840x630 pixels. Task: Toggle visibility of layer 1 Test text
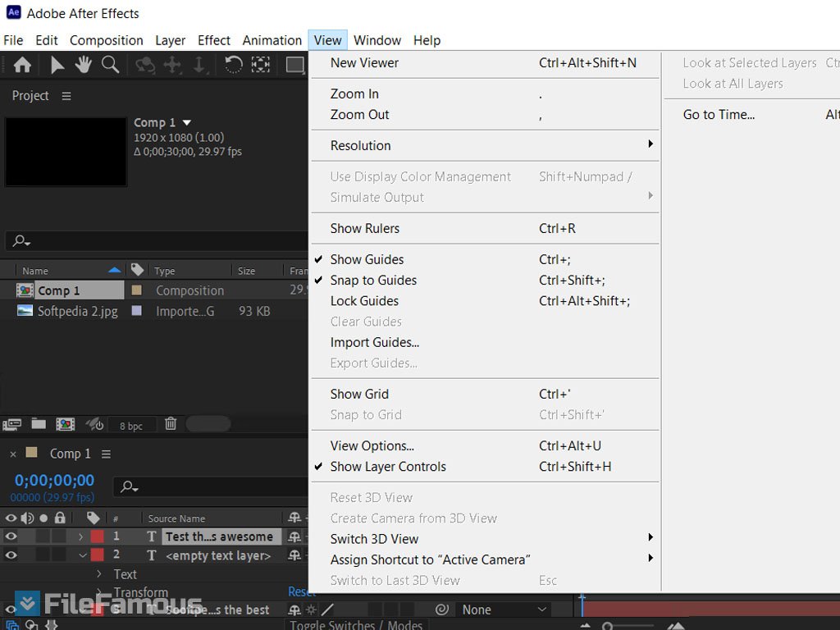coord(11,536)
